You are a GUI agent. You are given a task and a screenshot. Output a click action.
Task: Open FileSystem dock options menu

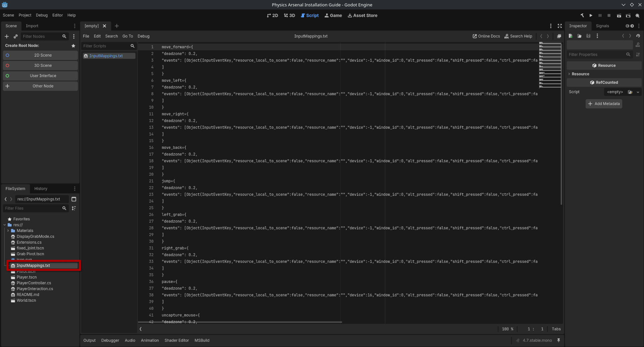pos(75,189)
